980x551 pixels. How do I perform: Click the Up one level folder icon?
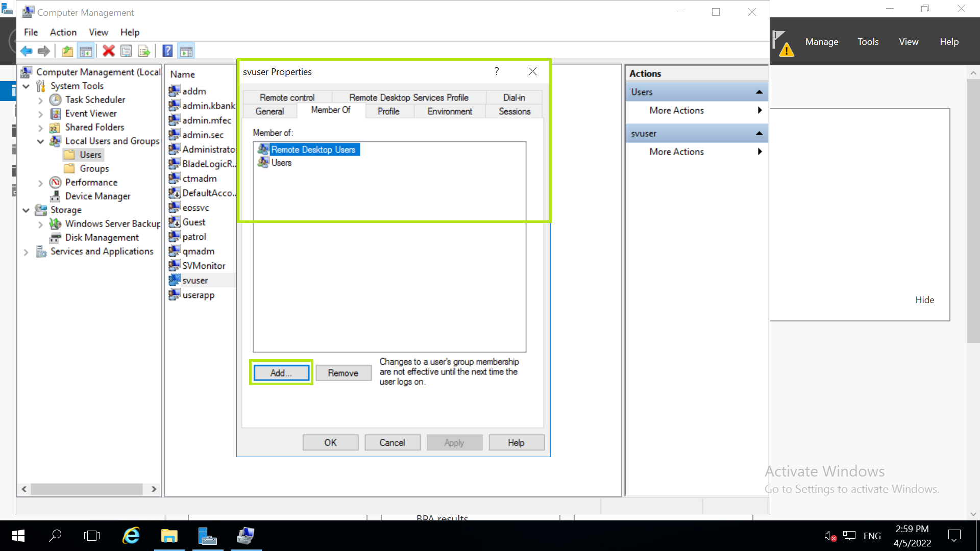pyautogui.click(x=67, y=51)
